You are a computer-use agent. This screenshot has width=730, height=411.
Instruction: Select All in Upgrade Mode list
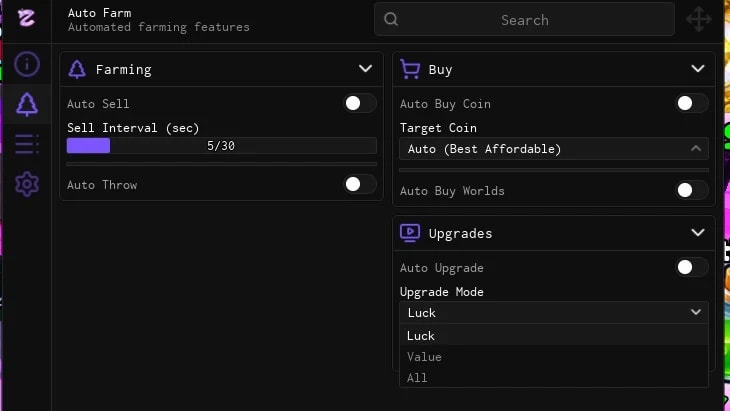coord(554,377)
